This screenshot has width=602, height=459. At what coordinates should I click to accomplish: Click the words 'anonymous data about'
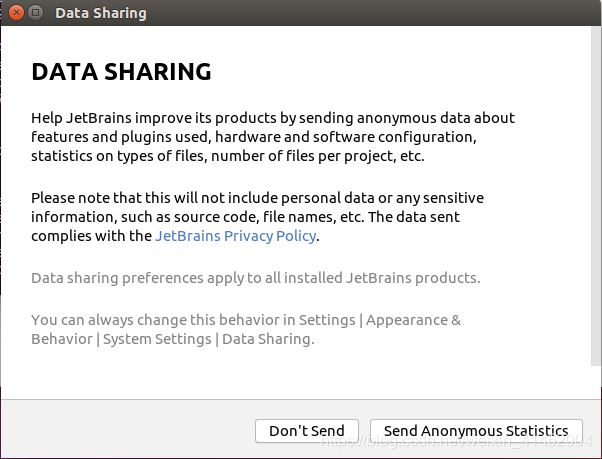point(442,118)
